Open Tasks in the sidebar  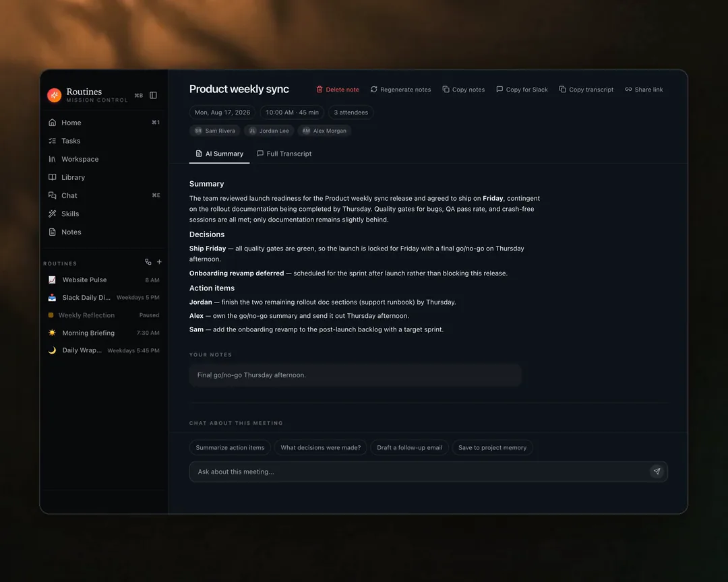pos(104,141)
